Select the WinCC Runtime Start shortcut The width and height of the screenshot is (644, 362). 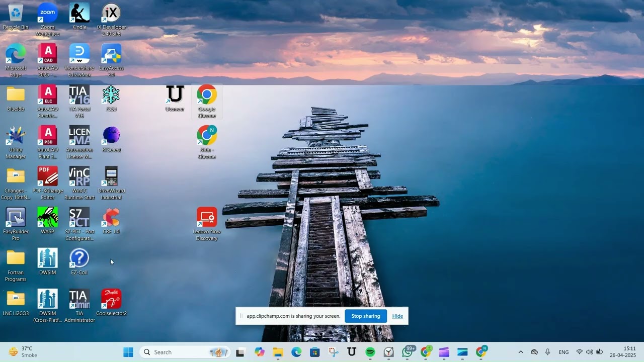pos(79,184)
